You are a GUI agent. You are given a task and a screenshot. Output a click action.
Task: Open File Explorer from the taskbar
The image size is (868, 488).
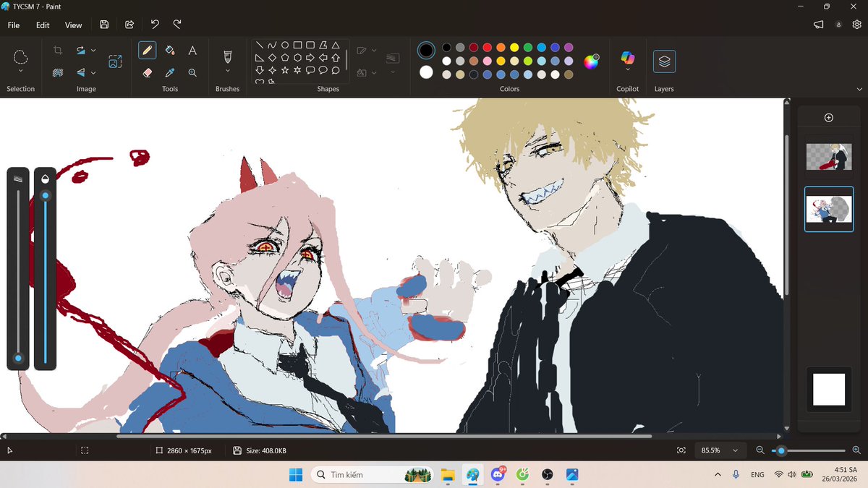448,475
